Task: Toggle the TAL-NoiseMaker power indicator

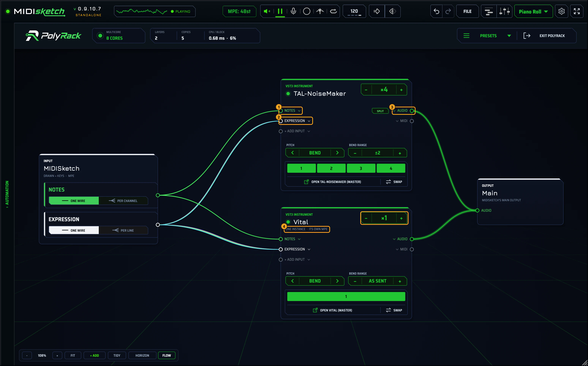Action: [288, 94]
